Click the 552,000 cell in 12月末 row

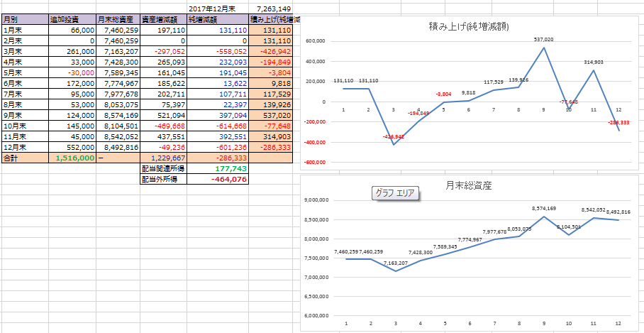pyautogui.click(x=72, y=148)
